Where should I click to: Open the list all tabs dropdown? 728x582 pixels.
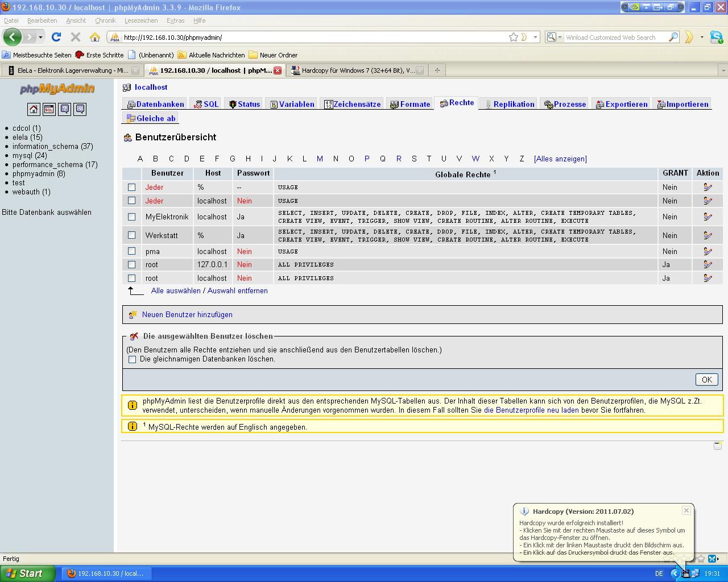coord(723,70)
